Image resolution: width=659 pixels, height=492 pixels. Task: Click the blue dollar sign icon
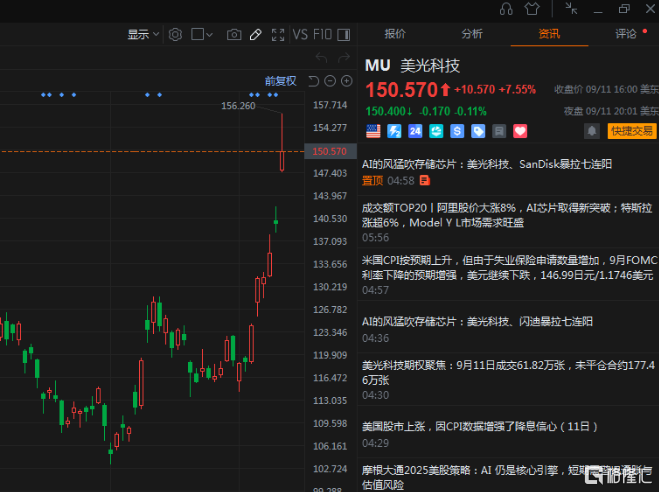click(457, 131)
